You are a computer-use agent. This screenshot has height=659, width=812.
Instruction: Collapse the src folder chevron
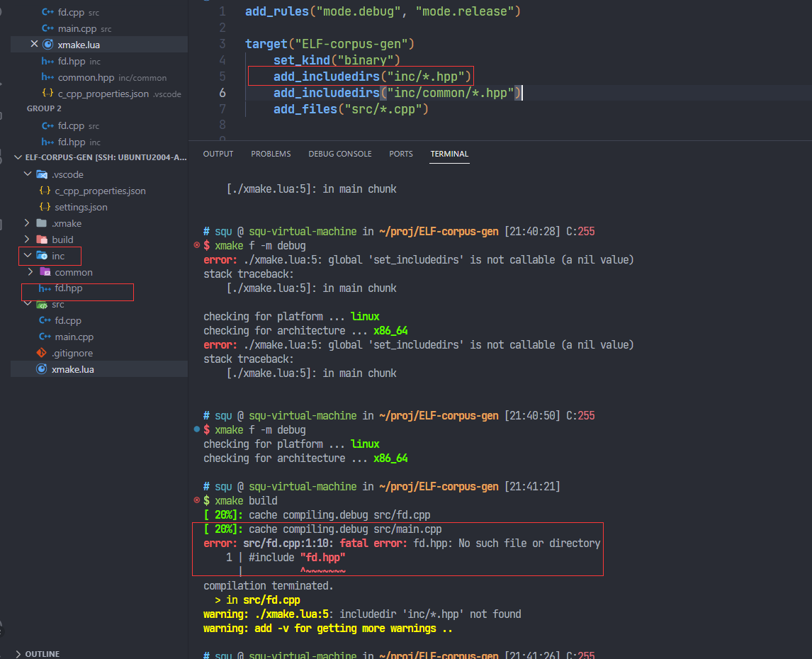(28, 303)
